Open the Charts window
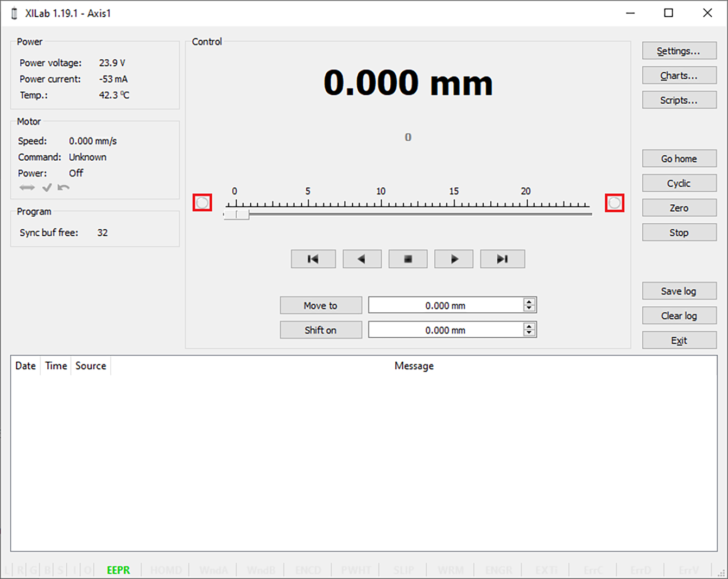 click(x=679, y=75)
